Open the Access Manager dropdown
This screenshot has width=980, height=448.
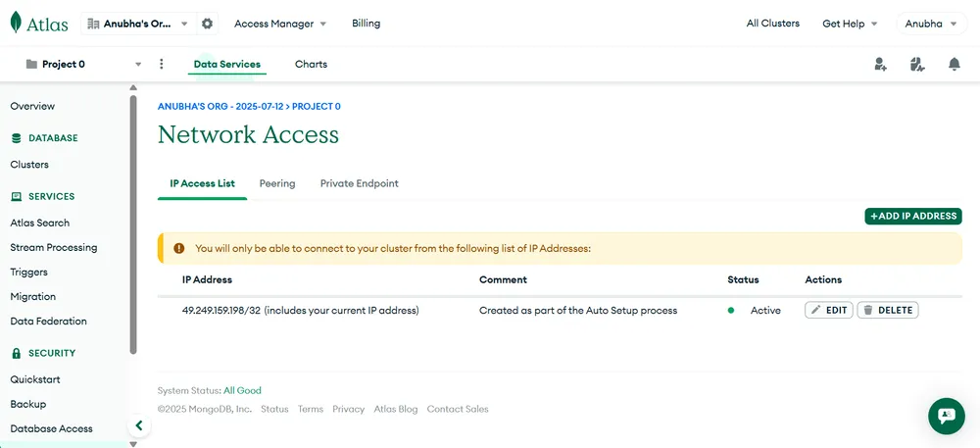click(279, 24)
